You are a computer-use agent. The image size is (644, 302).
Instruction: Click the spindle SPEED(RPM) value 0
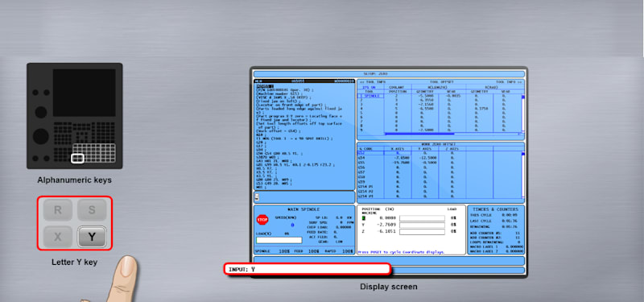(292, 225)
